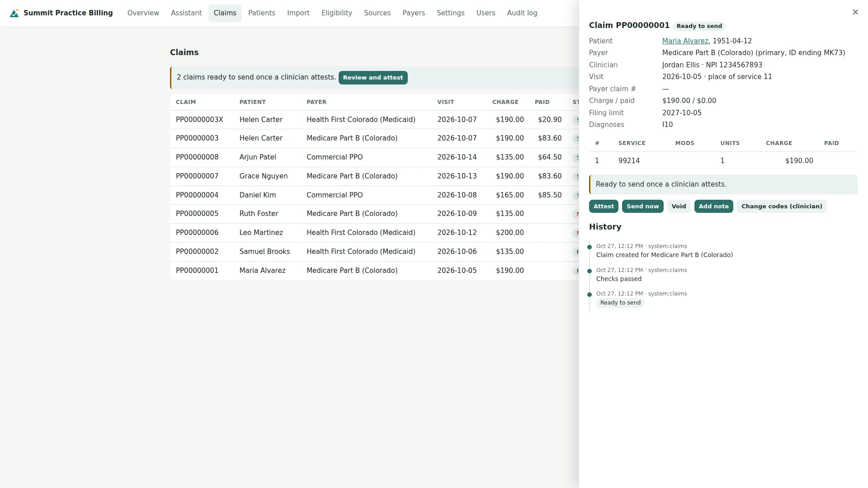This screenshot has height=488, width=868.
Task: Click the Review and attest button
Action: pyautogui.click(x=373, y=78)
